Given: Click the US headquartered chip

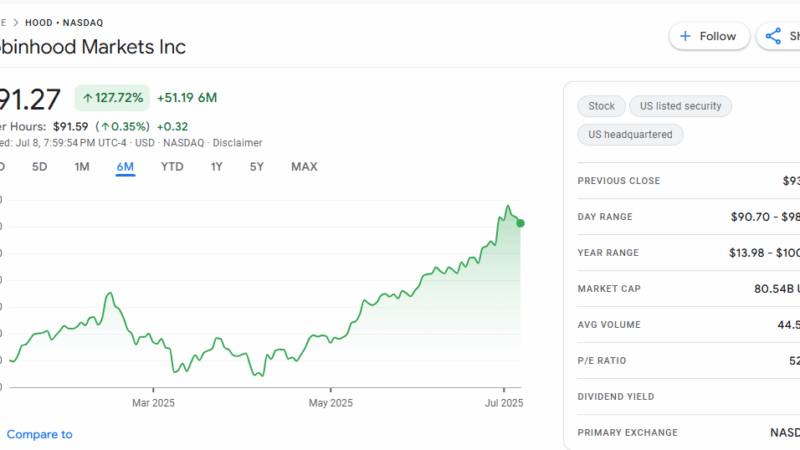Looking at the screenshot, I should coord(630,135).
